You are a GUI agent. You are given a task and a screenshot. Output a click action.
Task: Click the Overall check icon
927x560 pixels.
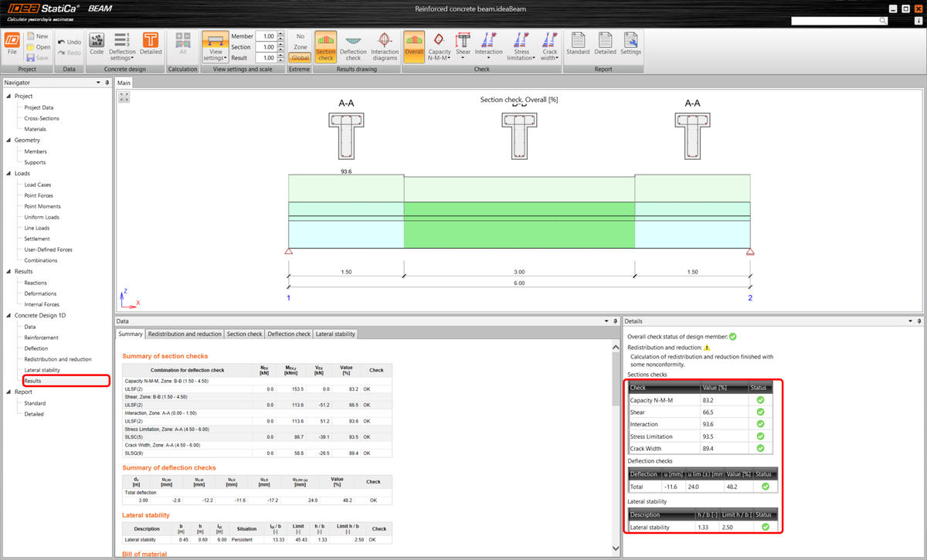tap(415, 46)
